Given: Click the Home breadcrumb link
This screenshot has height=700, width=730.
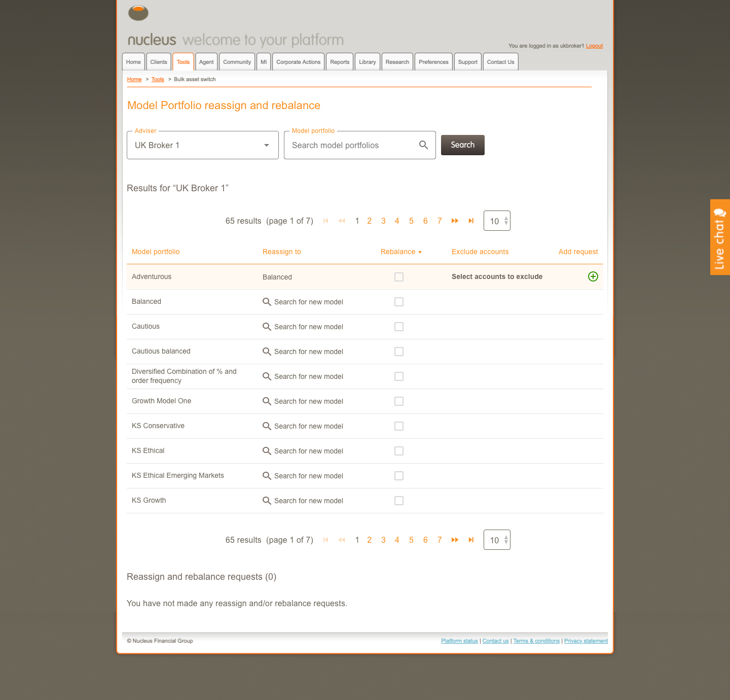Looking at the screenshot, I should (x=134, y=79).
